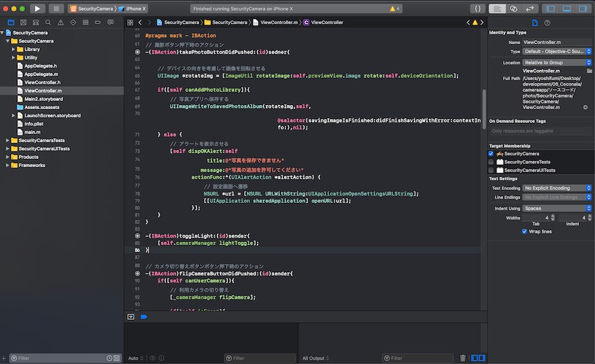Switch to the standard editor

pyautogui.click(x=497, y=8)
